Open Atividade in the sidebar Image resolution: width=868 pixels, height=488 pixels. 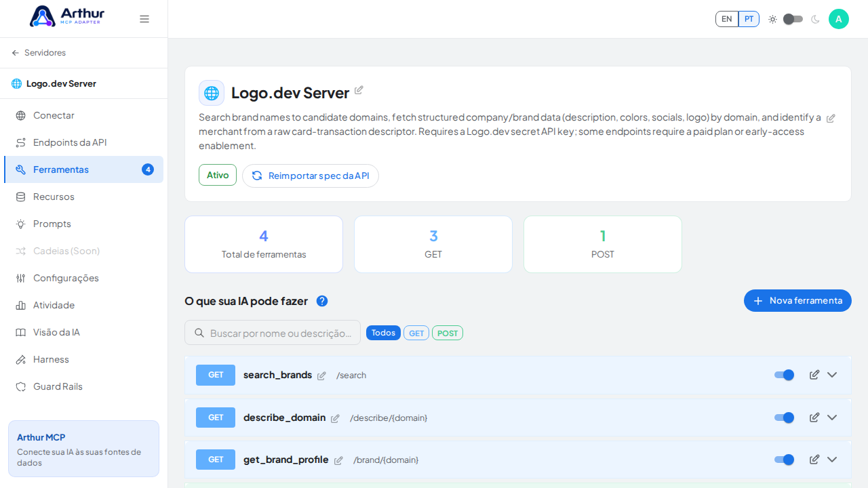click(83, 305)
